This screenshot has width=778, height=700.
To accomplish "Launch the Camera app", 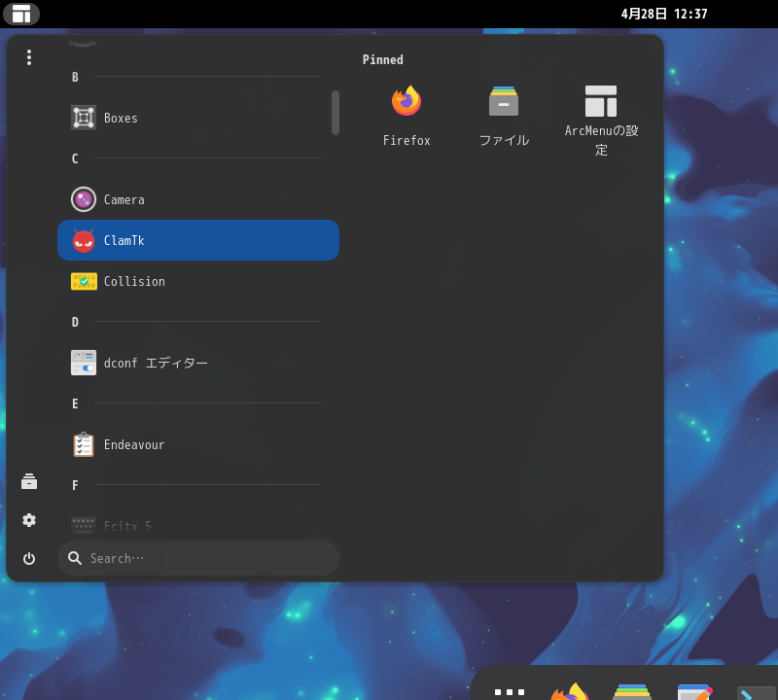I will 198,199.
